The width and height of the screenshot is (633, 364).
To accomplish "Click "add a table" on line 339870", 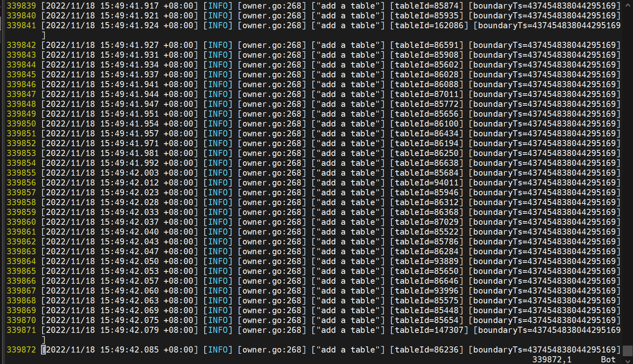I will (x=348, y=320).
